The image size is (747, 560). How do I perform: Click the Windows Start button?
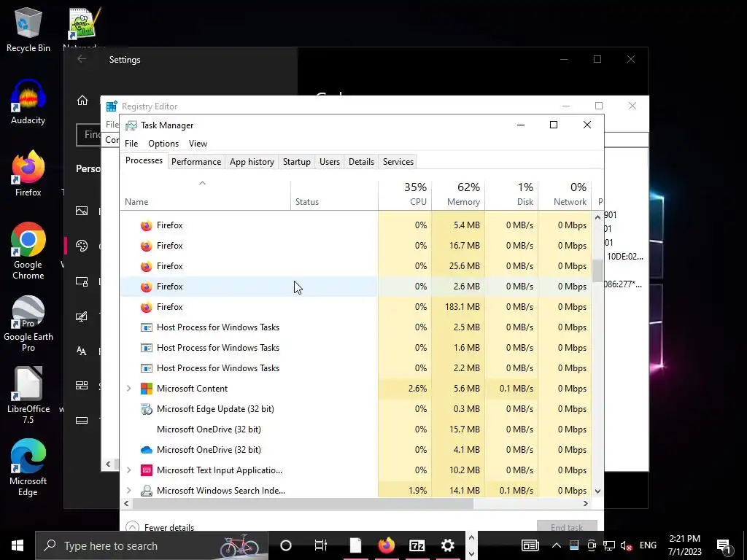(18, 545)
